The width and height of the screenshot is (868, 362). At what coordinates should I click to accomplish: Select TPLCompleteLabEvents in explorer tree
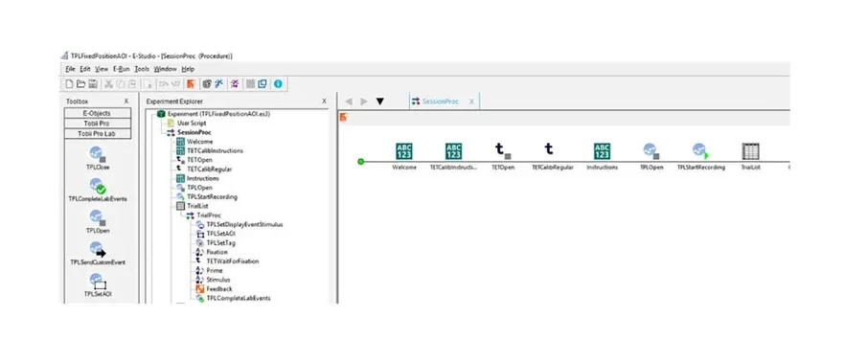233,299
